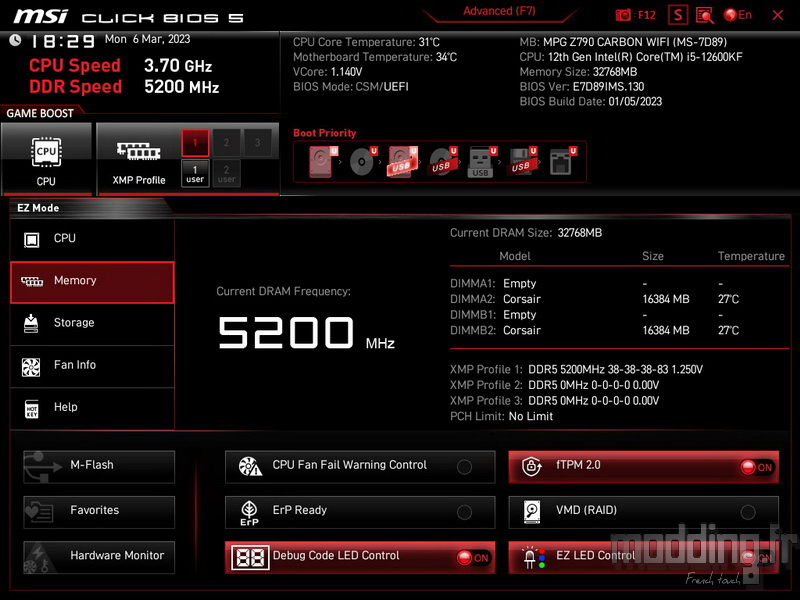
Task: Open the Help hotkey tab
Action: coord(92,408)
